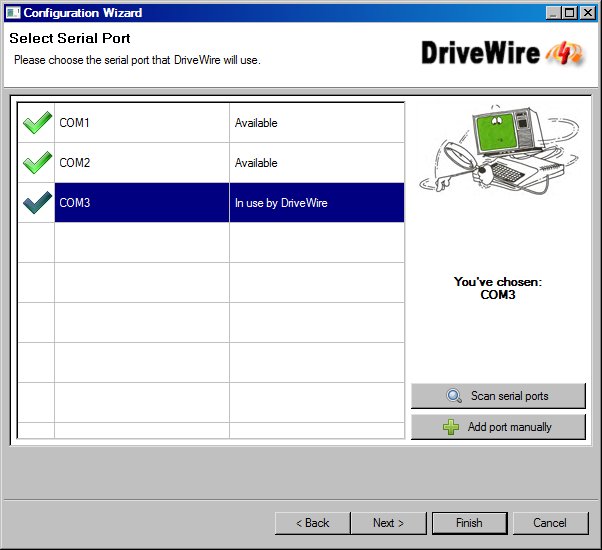The width and height of the screenshot is (602, 550).
Task: Complete the wizard with Finish
Action: (470, 523)
